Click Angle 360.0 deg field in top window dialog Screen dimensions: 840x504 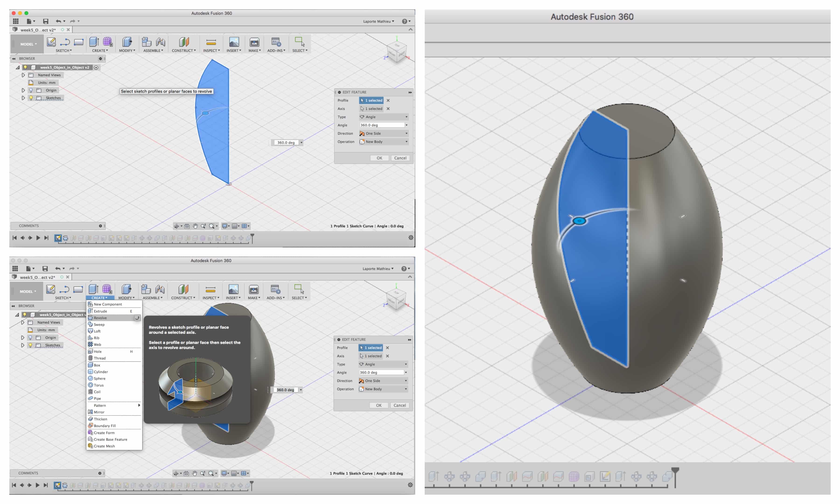click(x=382, y=125)
